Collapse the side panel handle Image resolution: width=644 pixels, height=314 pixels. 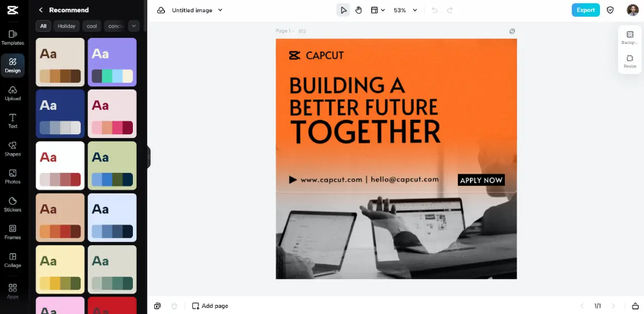point(149,157)
